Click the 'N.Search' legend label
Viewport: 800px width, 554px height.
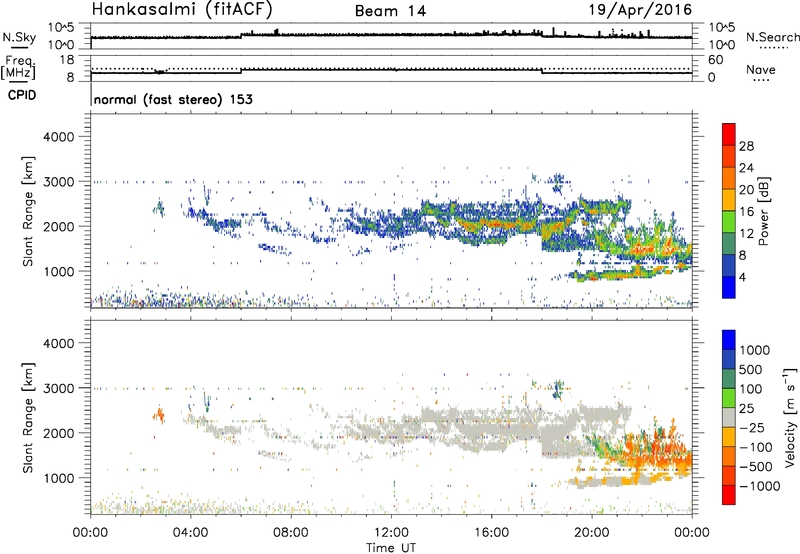coord(772,37)
